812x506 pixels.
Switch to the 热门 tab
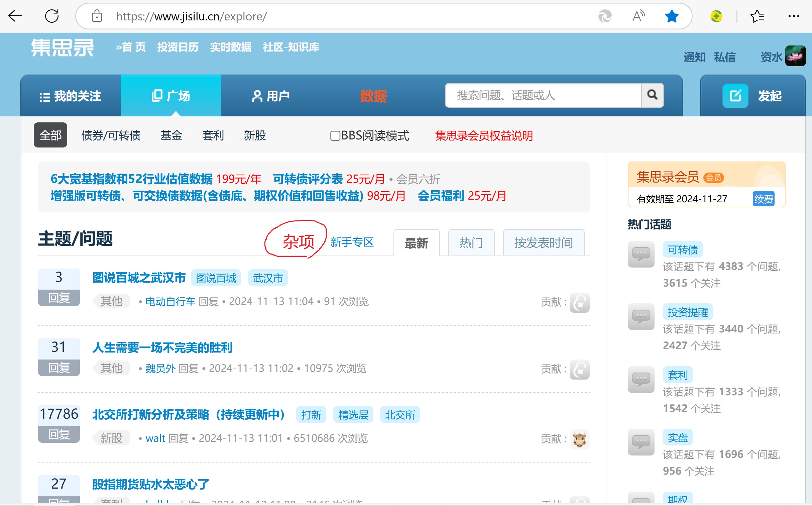(471, 243)
